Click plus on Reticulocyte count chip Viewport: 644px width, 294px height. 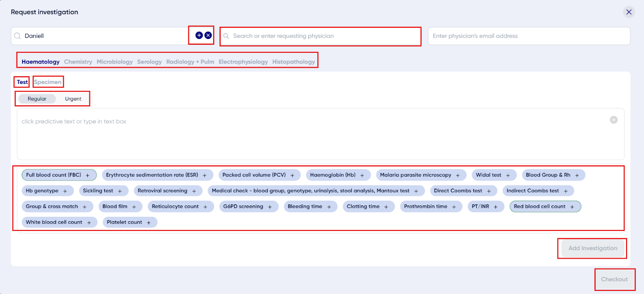(x=205, y=207)
